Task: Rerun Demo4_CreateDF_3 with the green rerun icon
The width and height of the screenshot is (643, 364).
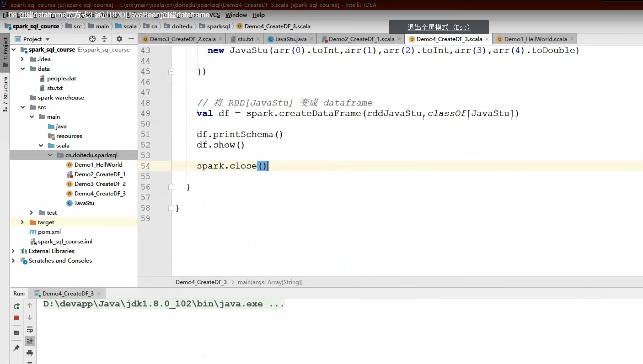Action: point(16,306)
